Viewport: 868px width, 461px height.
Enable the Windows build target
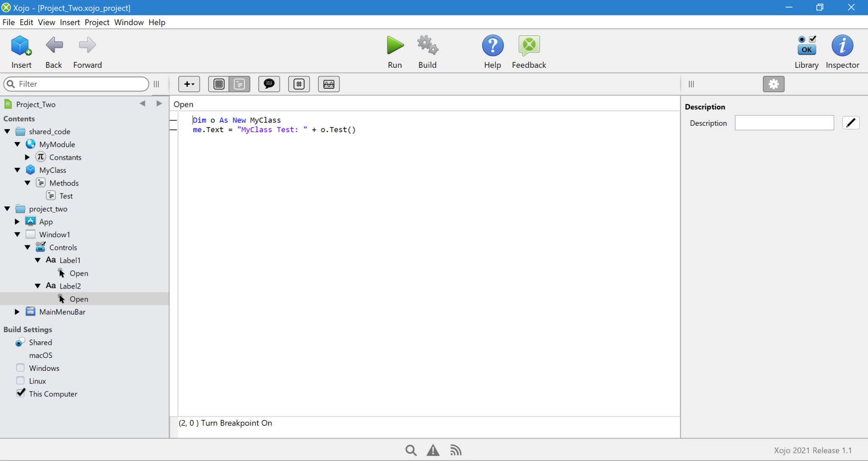[x=20, y=368]
